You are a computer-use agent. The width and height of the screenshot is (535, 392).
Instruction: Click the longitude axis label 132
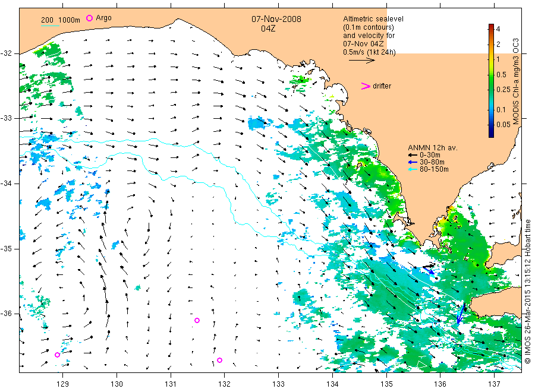click(x=225, y=384)
